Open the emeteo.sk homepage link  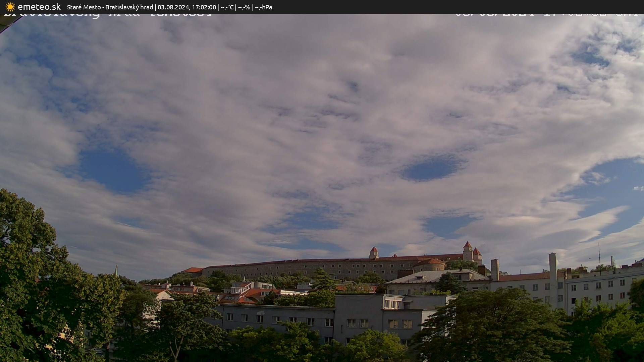tap(39, 7)
